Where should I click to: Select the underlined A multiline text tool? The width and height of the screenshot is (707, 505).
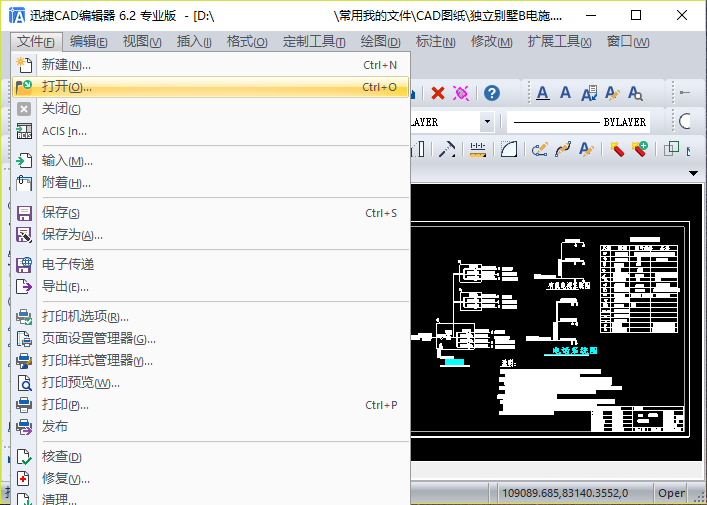pos(542,93)
